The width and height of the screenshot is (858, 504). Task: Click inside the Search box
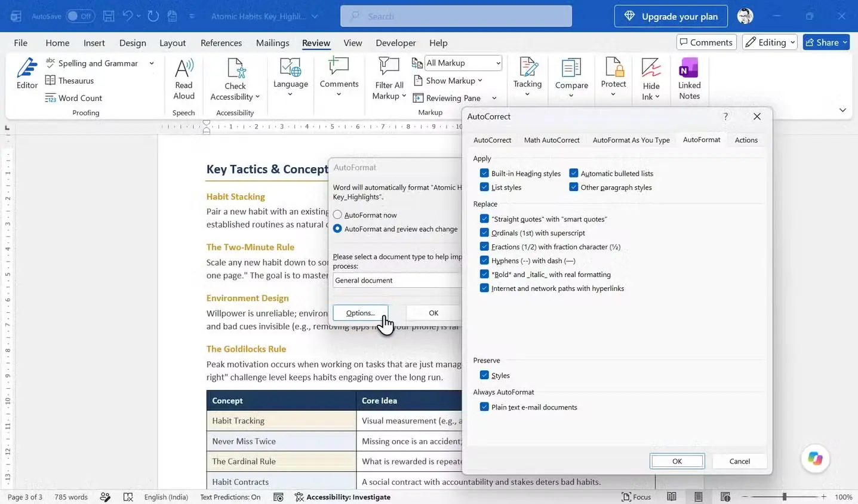[x=456, y=16]
